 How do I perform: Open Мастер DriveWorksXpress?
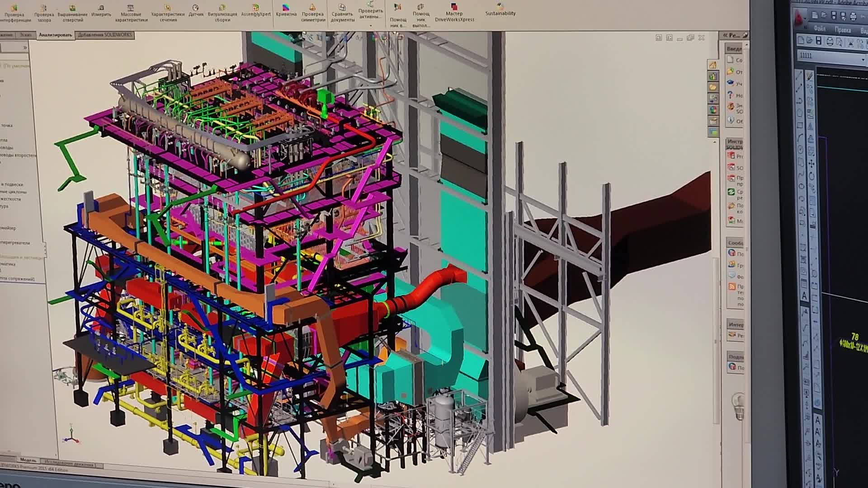point(454,13)
